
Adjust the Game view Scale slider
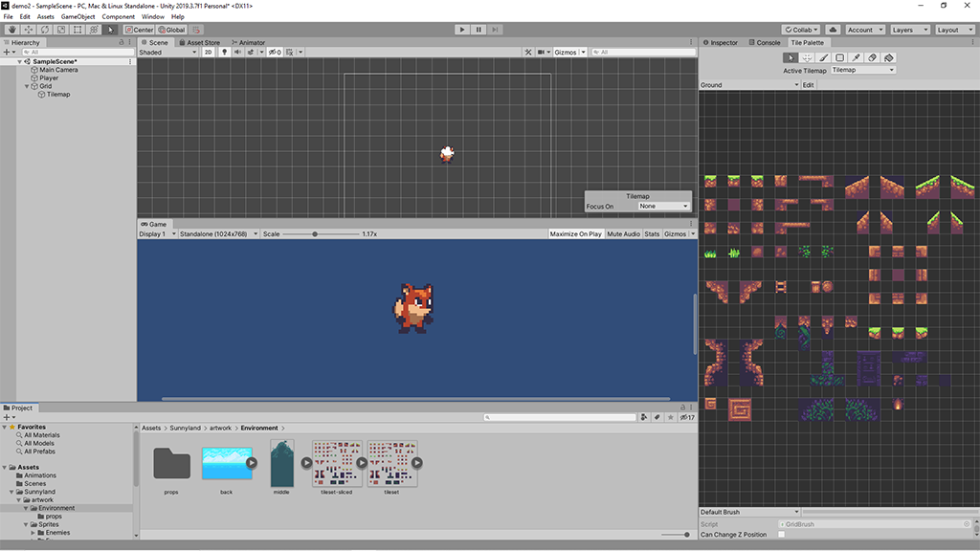315,233
